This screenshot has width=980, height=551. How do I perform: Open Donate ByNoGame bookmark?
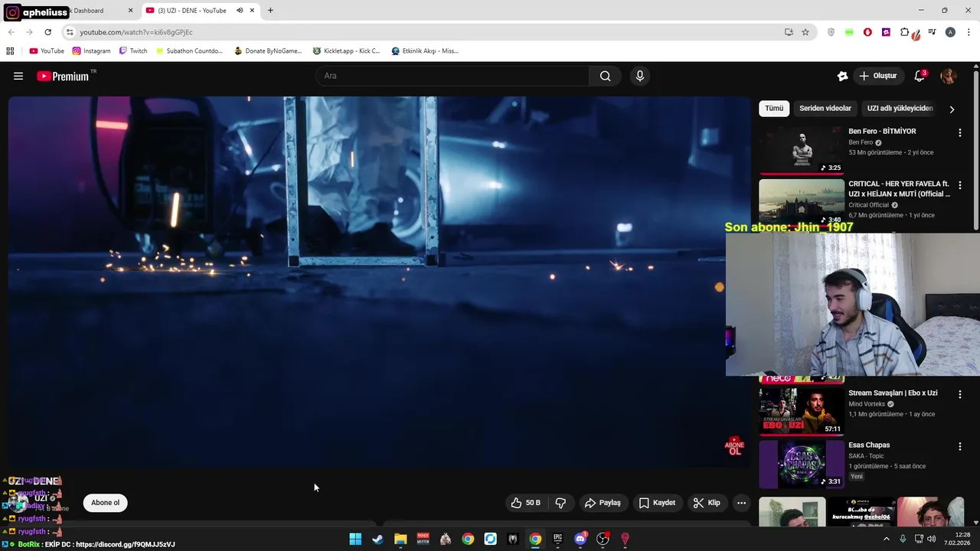[x=268, y=51]
